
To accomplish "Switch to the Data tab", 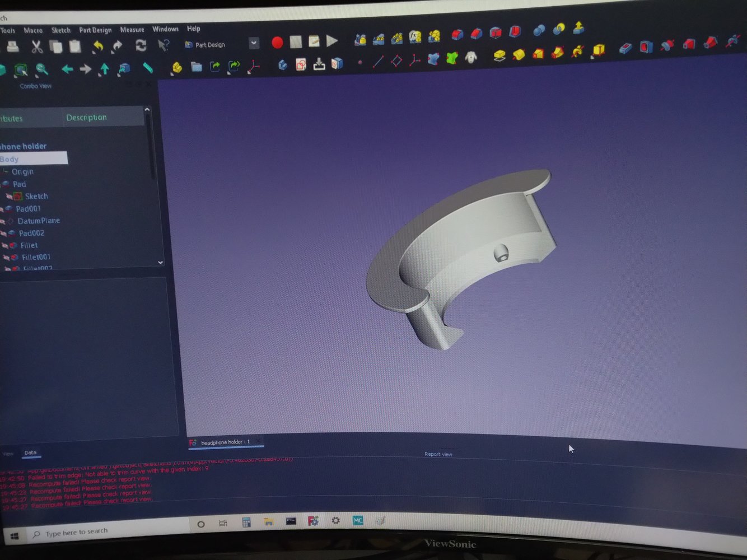I will coord(30,452).
